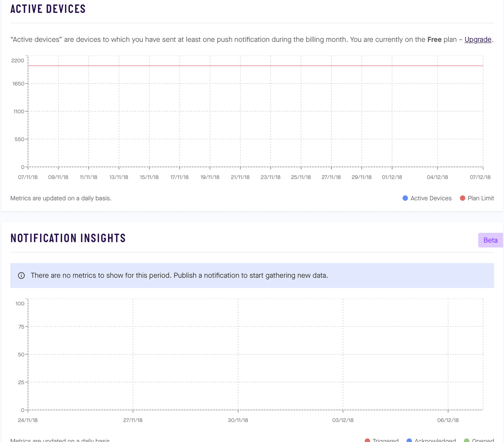Click the info icon in the metrics banner
504x442 pixels.
21,276
